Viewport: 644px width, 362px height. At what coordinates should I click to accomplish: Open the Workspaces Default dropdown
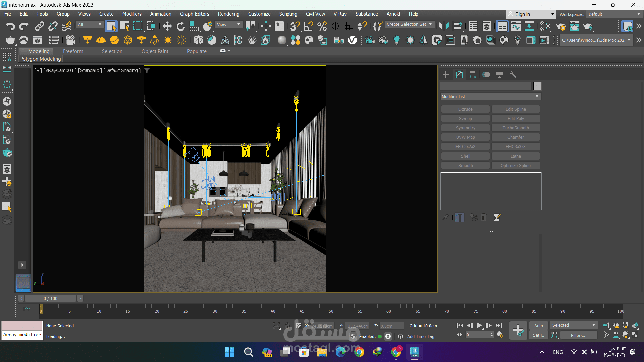(x=614, y=14)
